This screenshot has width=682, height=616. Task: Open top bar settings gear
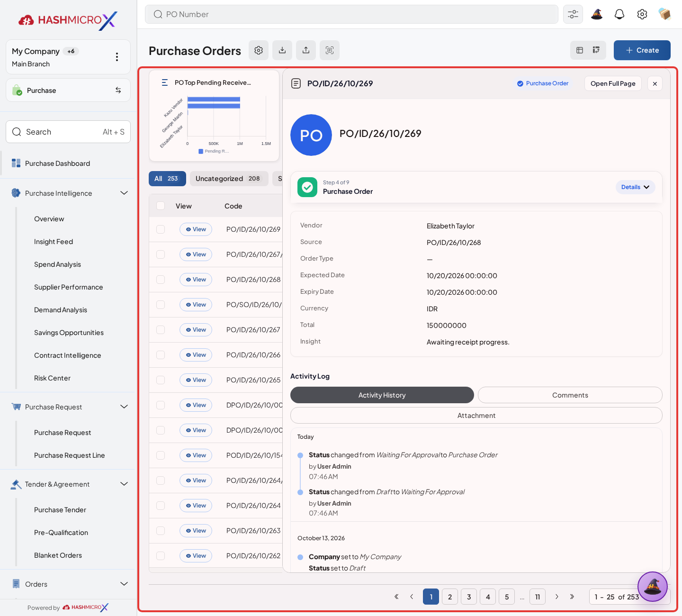[x=642, y=14]
